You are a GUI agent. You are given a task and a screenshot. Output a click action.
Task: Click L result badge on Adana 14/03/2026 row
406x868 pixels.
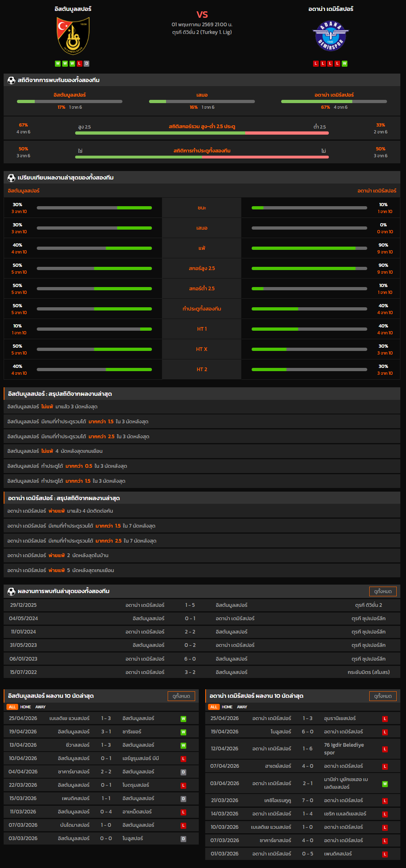(x=385, y=814)
